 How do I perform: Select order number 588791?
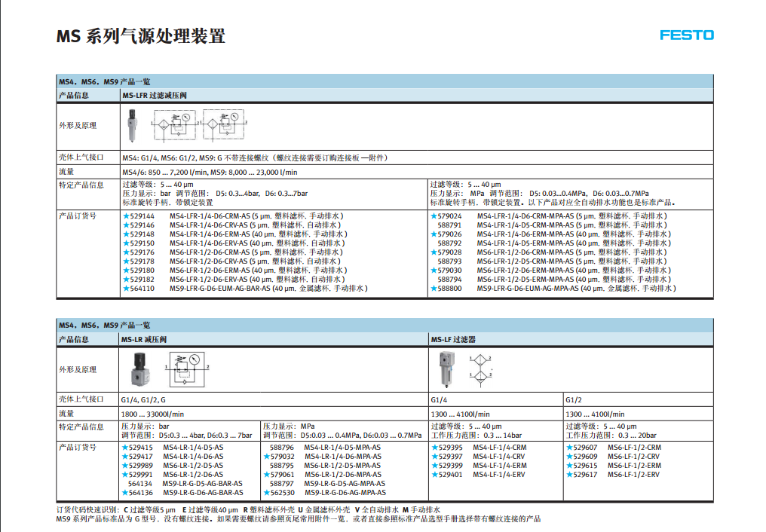point(449,225)
